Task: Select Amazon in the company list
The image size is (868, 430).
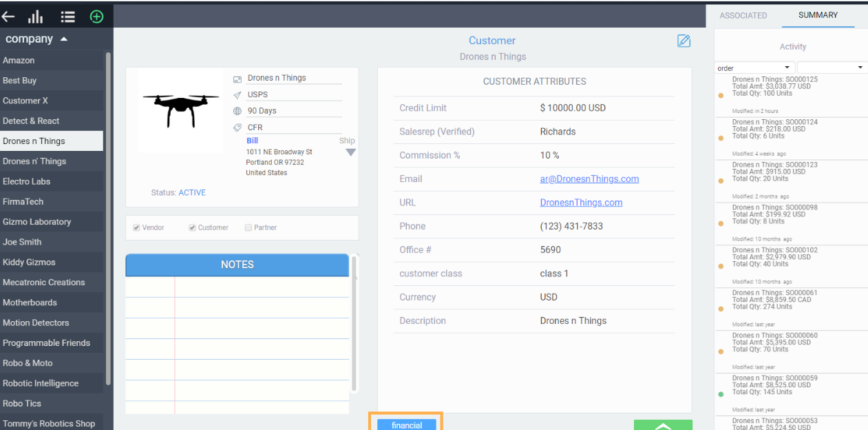Action: (52, 61)
